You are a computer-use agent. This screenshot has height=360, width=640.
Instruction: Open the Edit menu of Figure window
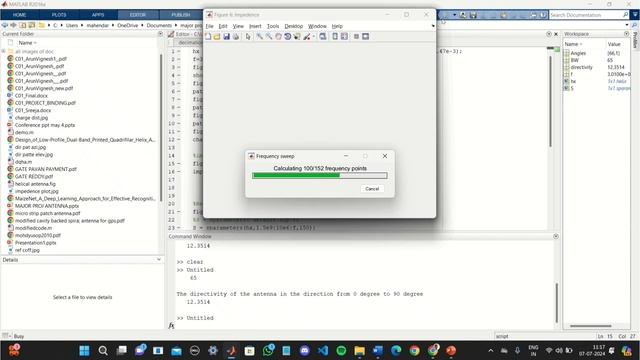coord(223,26)
